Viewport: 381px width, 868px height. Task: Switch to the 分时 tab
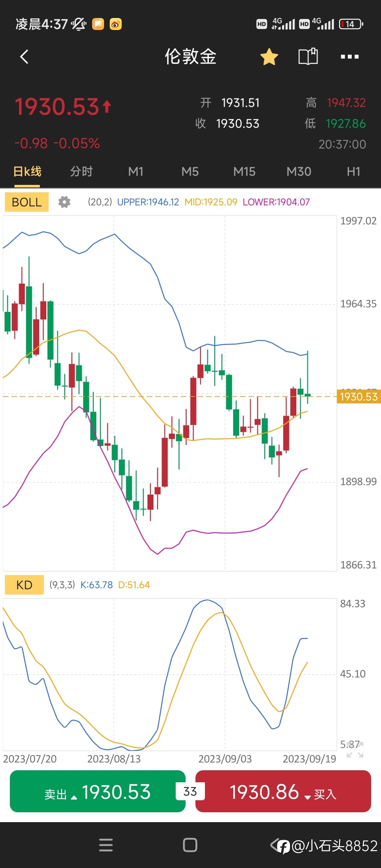[x=81, y=172]
